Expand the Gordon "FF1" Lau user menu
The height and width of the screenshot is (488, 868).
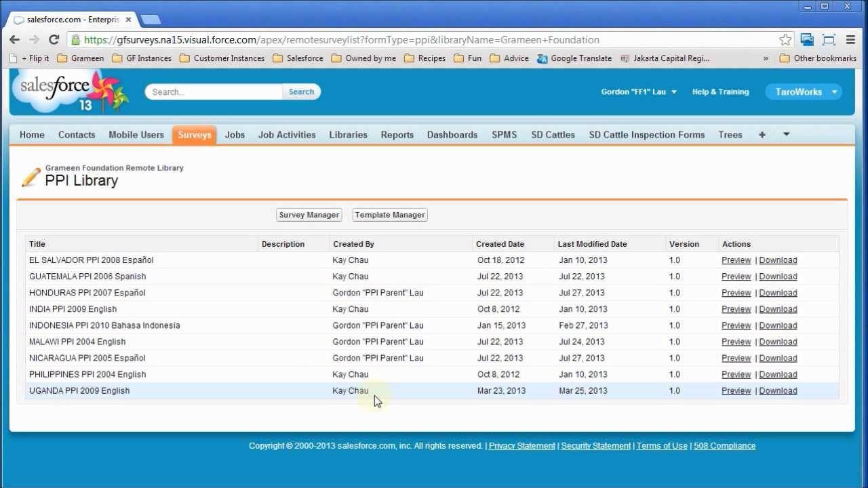(x=639, y=92)
